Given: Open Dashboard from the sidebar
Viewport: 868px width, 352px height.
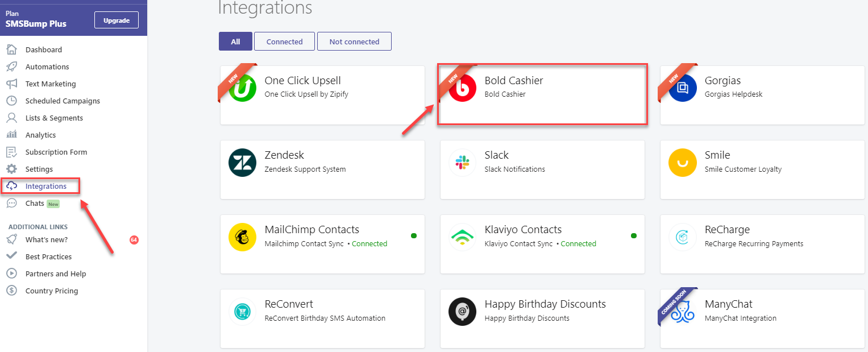Looking at the screenshot, I should click(x=44, y=49).
